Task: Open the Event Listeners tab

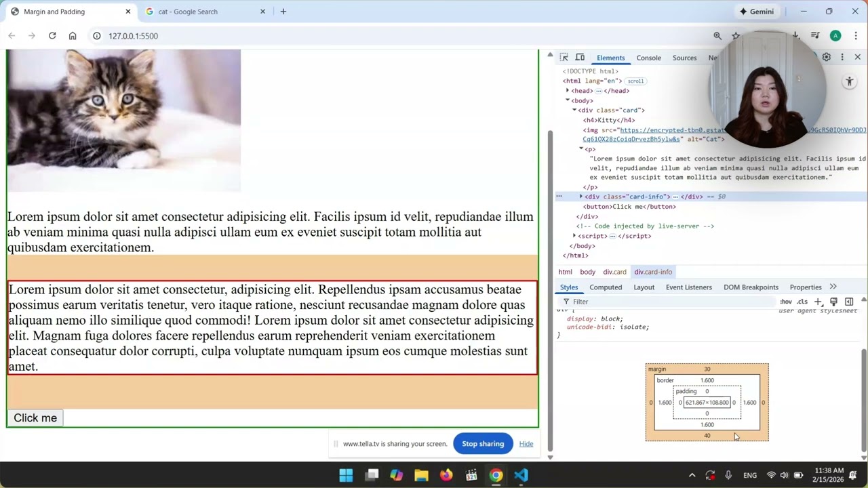Action: [688, 287]
